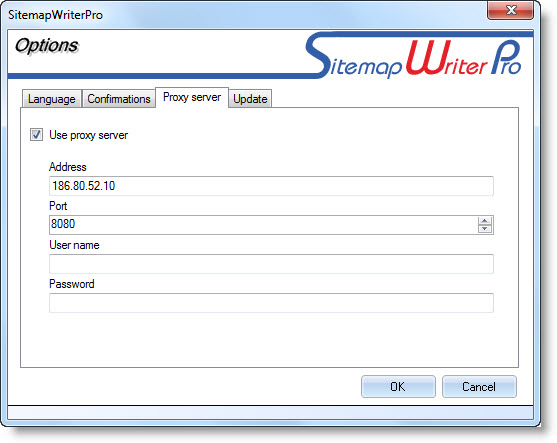
Task: Increase port with the up arrow
Action: [x=485, y=221]
